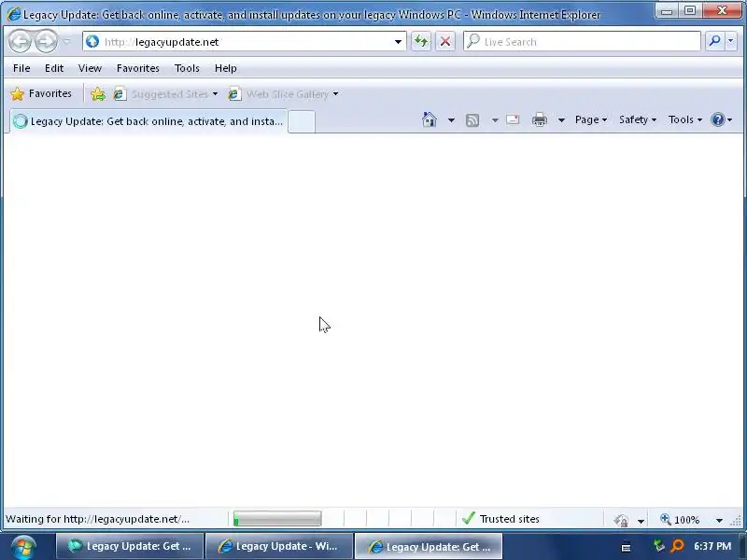This screenshot has height=560, width=747.
Task: Click the Live Search box
Action: (x=582, y=41)
